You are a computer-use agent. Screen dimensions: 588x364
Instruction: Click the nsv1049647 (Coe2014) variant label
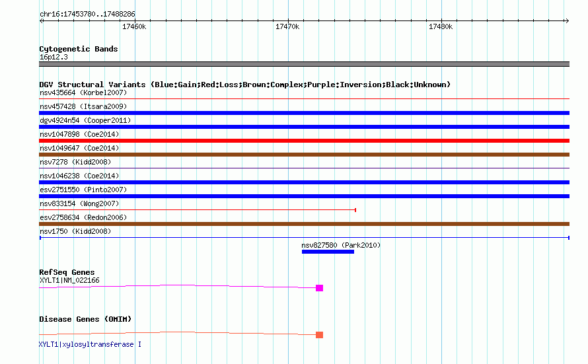pyautogui.click(x=79, y=148)
